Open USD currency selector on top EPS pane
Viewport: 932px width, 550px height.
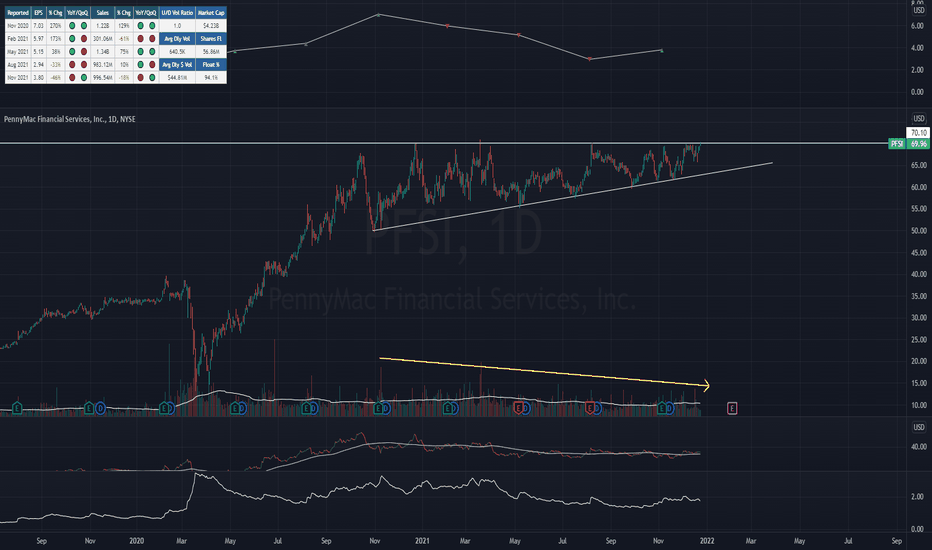919,11
